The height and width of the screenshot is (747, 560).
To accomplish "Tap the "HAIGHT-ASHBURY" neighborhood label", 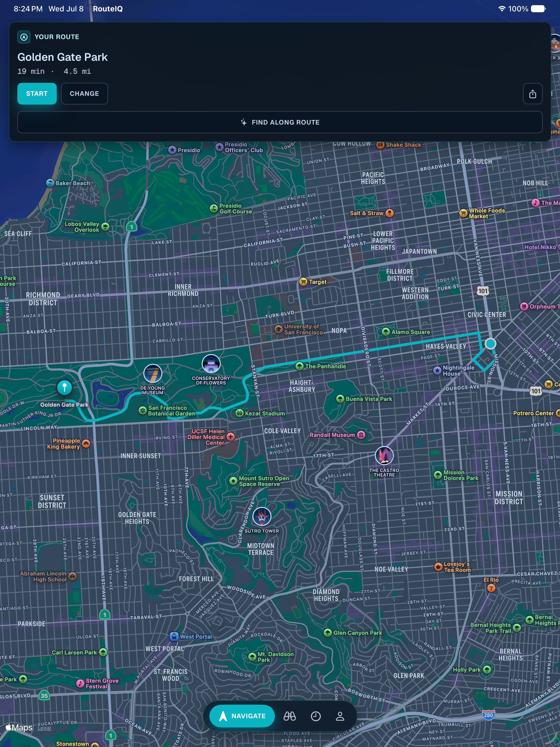I will [x=302, y=386].
